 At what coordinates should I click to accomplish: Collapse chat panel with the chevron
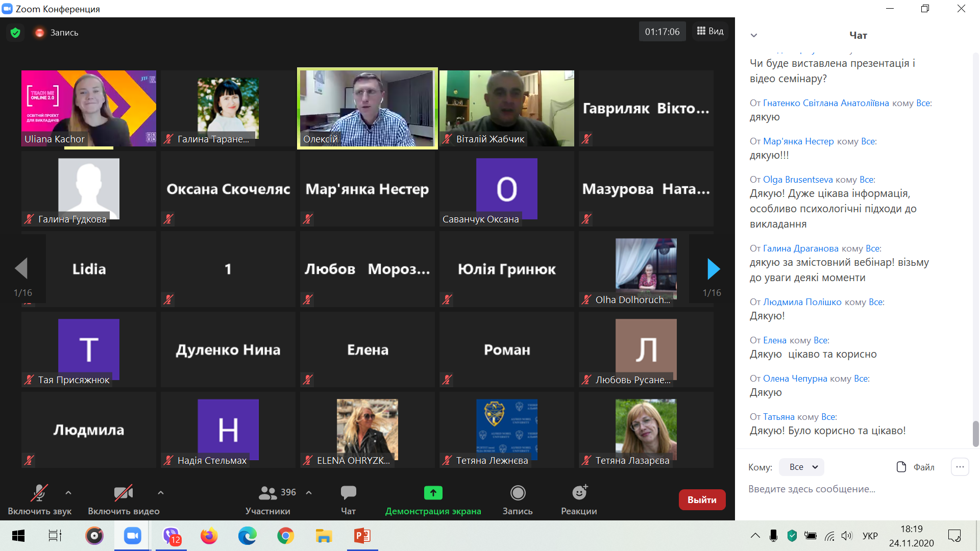coord(754,35)
